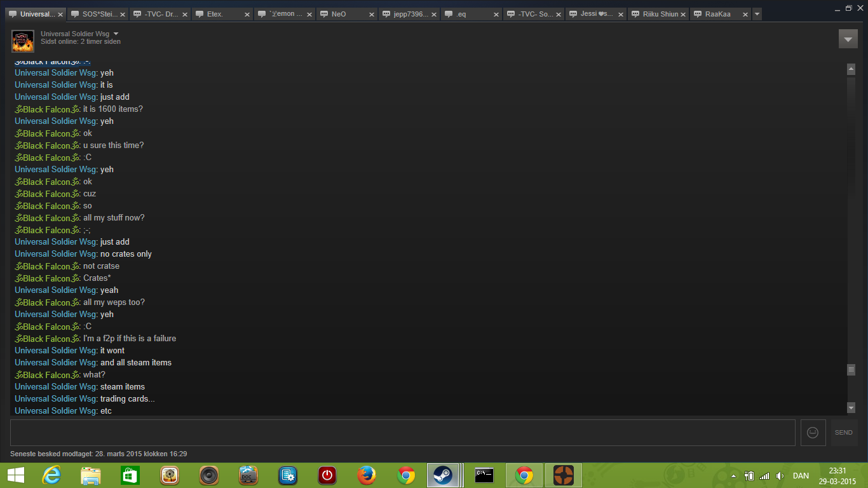Open Team Fortress 2 taskbar icon

[563, 475]
